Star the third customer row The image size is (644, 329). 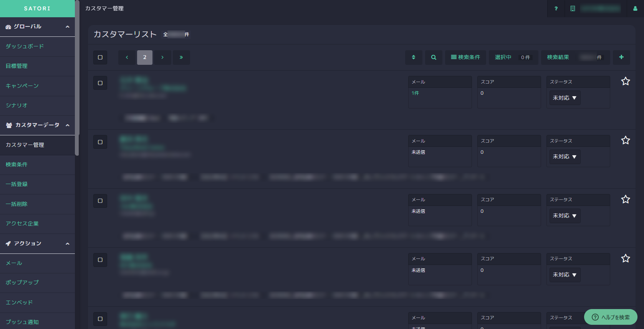pyautogui.click(x=625, y=199)
